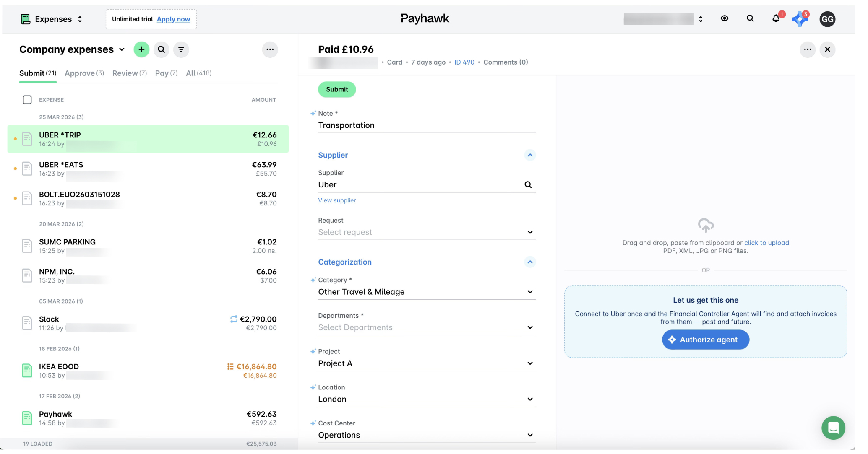Select the UBER *TRIP expense row

pos(148,139)
